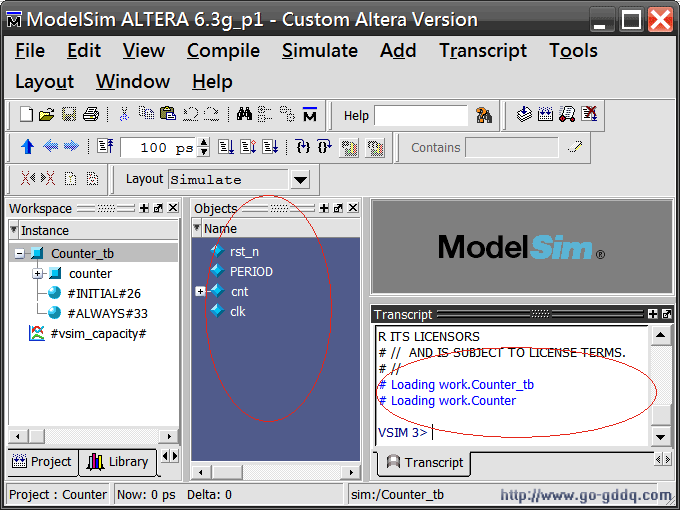Click the Find binoculars icon
Screen dimensions: 680x510
(245, 115)
